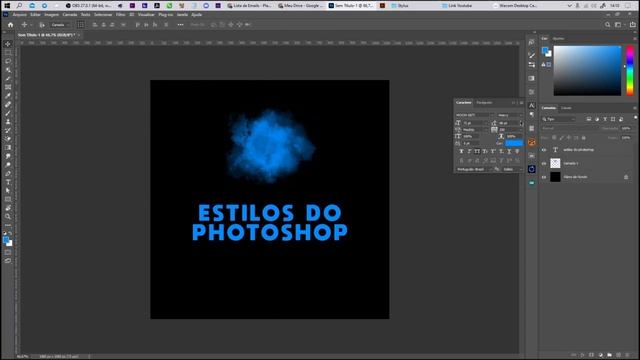Toggle Underline in Character panel
640x360 pixels.
click(509, 151)
